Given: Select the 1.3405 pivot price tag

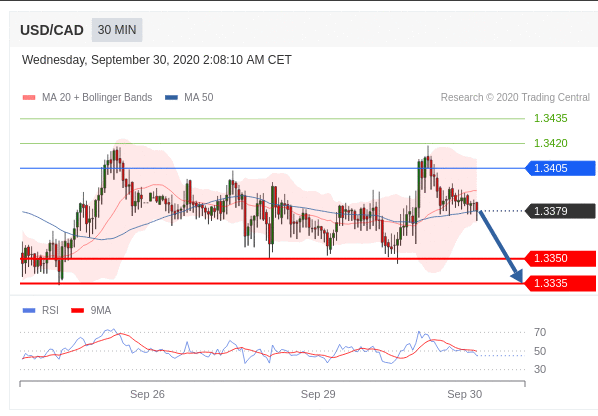Looking at the screenshot, I should (560, 168).
